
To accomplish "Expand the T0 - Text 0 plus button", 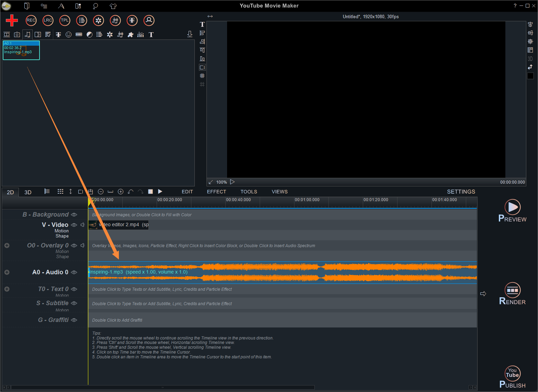I will coord(7,289).
